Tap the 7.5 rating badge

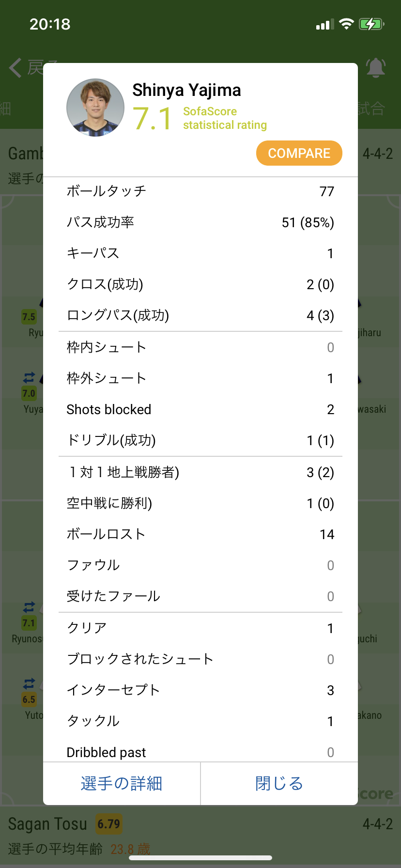(29, 317)
